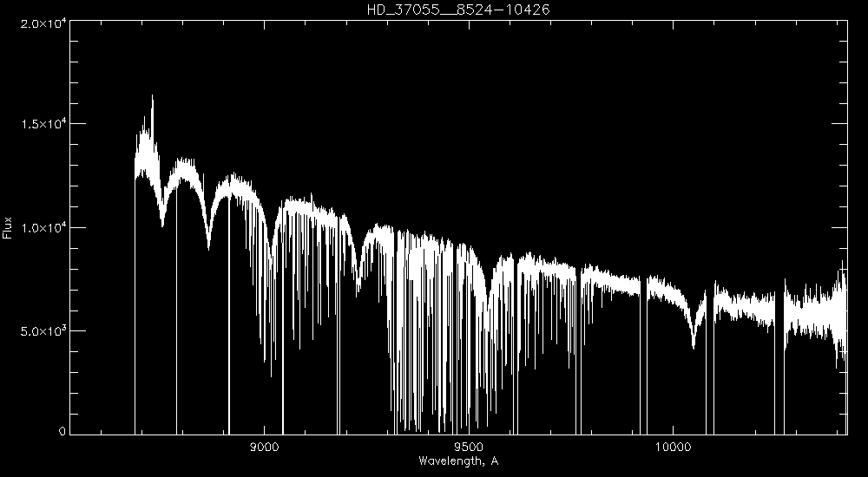Click the 1.5×10⁴ y-axis tick label
Viewport: 868px width, 477px height.
[x=42, y=124]
